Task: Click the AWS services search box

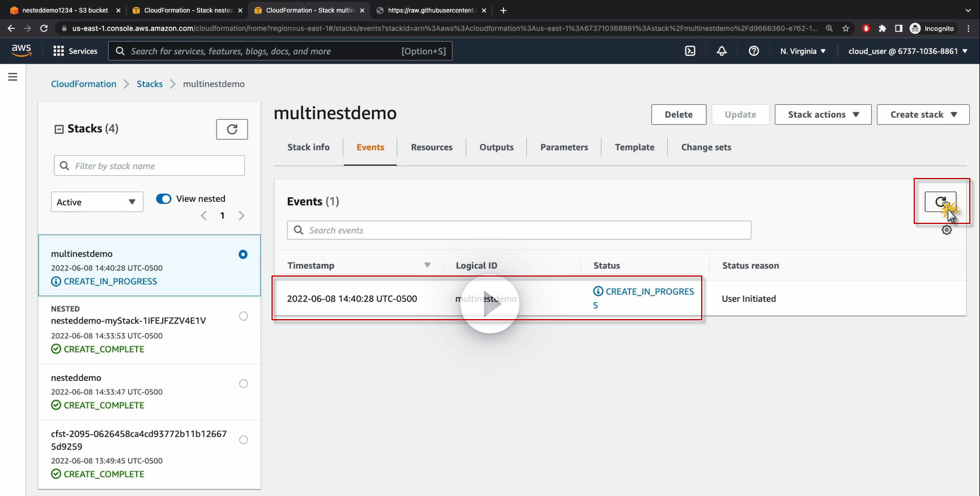Action: coord(280,51)
